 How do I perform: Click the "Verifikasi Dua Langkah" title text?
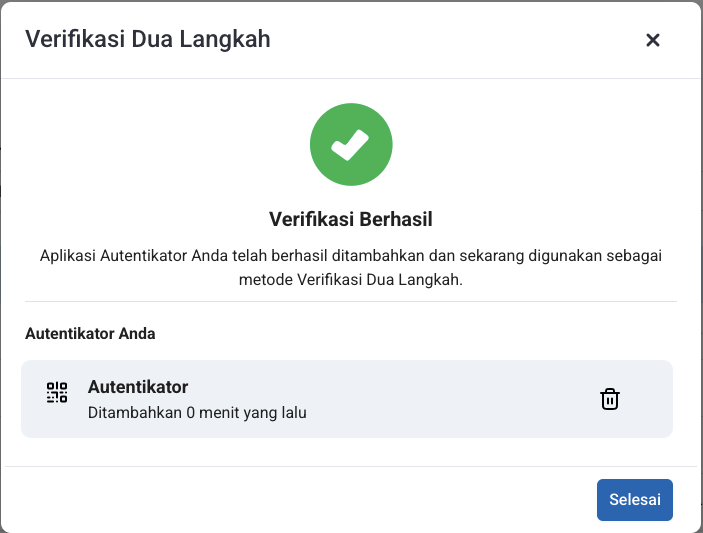(147, 39)
